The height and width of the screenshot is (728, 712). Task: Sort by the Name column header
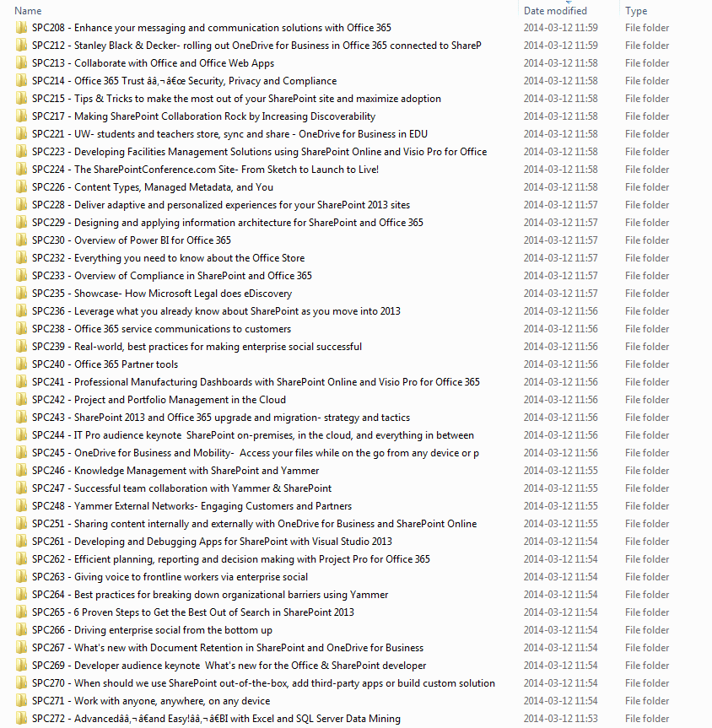pos(28,11)
